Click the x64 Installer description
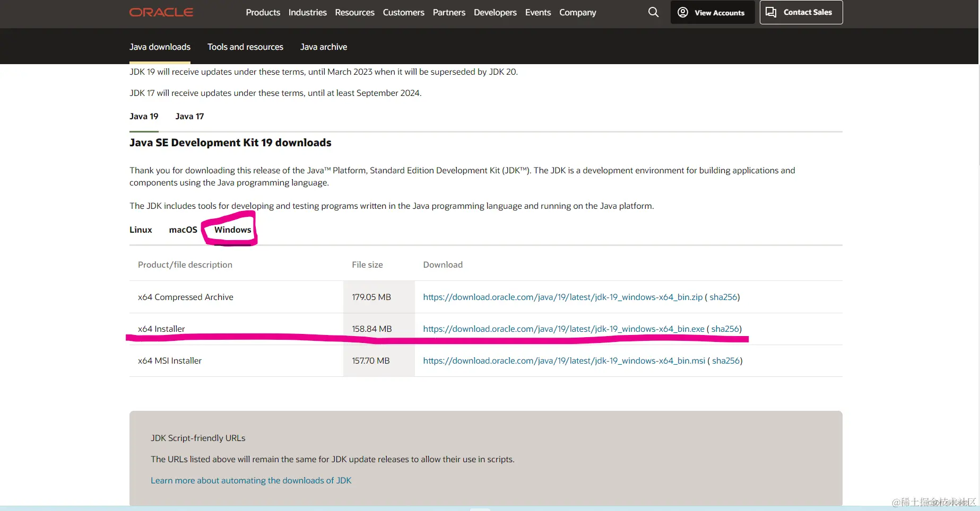 tap(161, 329)
